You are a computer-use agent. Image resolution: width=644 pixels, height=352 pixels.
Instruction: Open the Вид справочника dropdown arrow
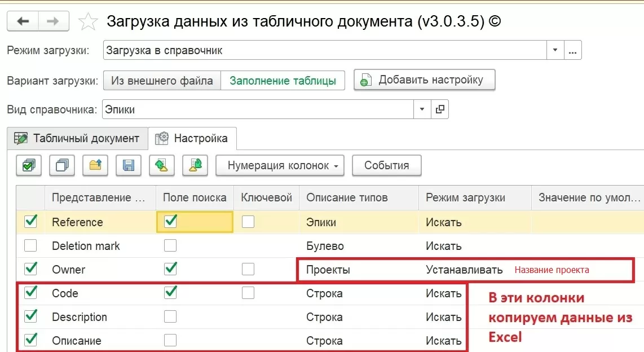point(422,109)
